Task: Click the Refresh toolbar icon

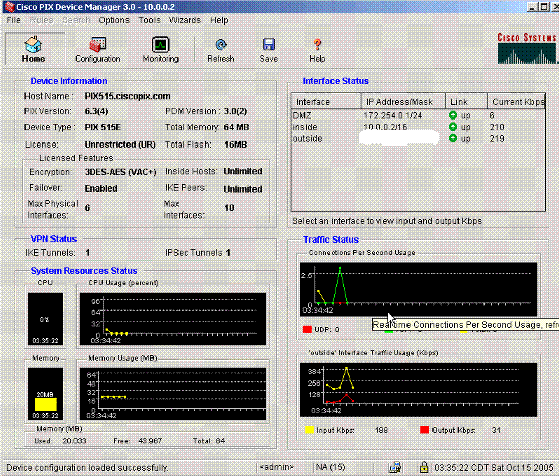Action: [x=221, y=45]
